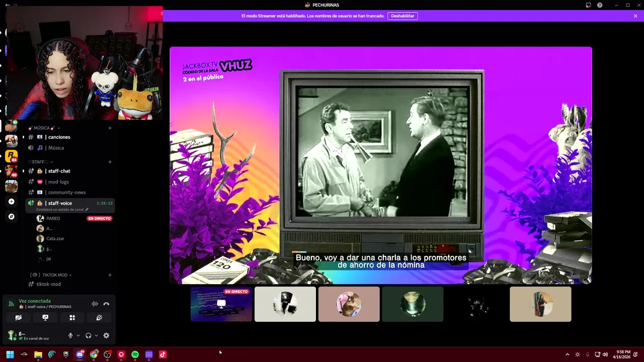This screenshot has height=362, width=644.
Task: Add a server with the plus icon
Action: tap(11, 202)
